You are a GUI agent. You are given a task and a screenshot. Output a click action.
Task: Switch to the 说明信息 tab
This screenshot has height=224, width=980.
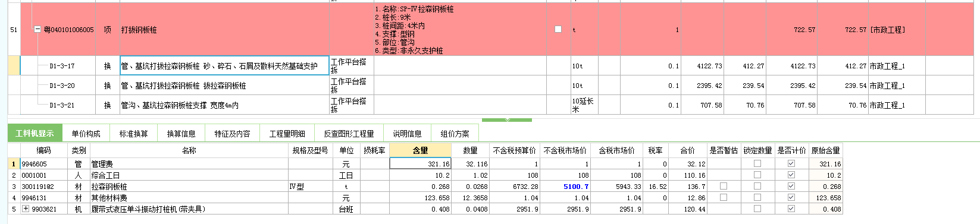tap(407, 134)
